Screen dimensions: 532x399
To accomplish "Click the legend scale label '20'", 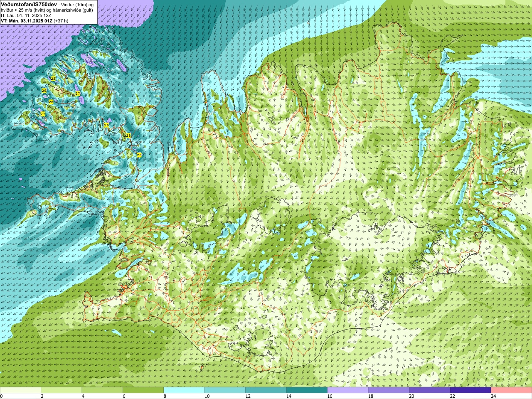I will tap(411, 396).
